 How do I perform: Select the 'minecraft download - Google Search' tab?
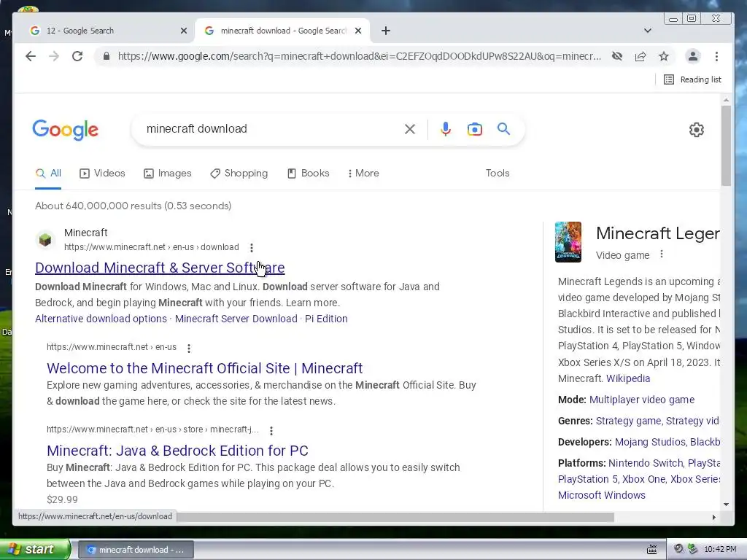[x=283, y=31]
